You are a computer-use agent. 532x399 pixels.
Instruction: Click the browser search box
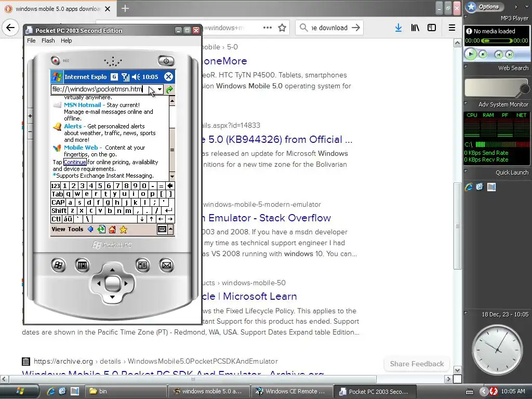pos(329,28)
